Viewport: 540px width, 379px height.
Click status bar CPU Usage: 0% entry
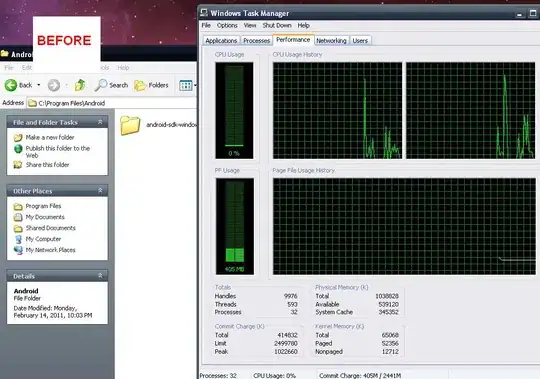[274, 375]
